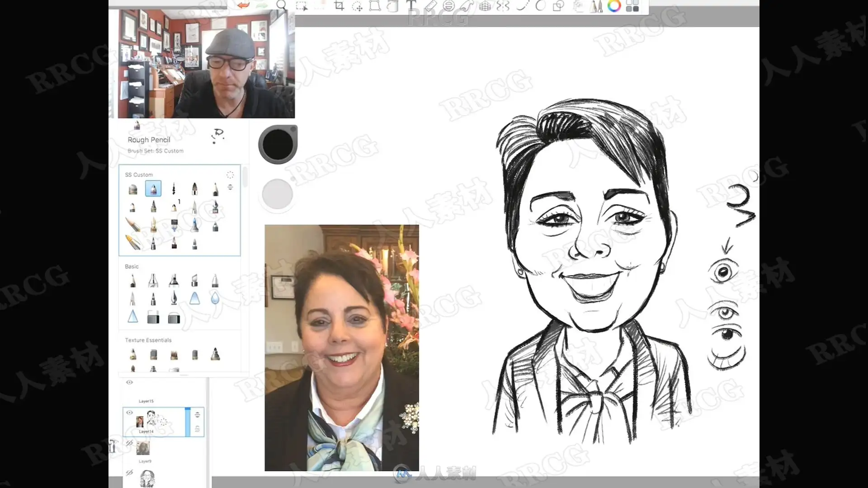Toggle visibility of Layer14
The height and width of the screenshot is (488, 868).
[129, 413]
